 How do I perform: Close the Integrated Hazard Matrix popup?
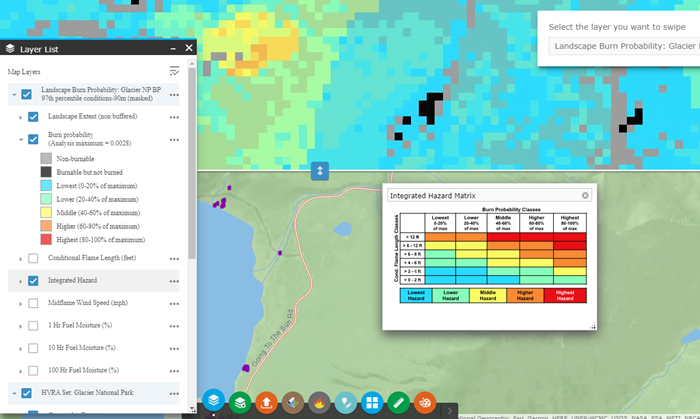(585, 195)
